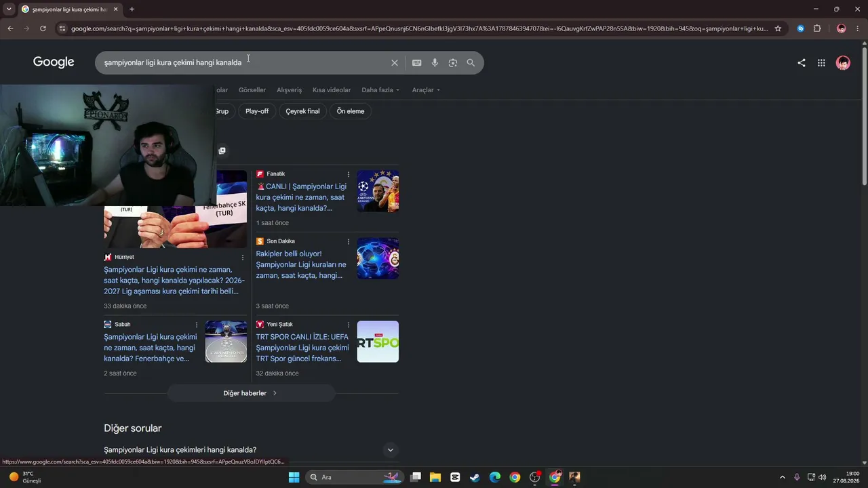Viewport: 868px width, 488px height.
Task: Filter results with the Ön eleme chip
Action: click(351, 111)
